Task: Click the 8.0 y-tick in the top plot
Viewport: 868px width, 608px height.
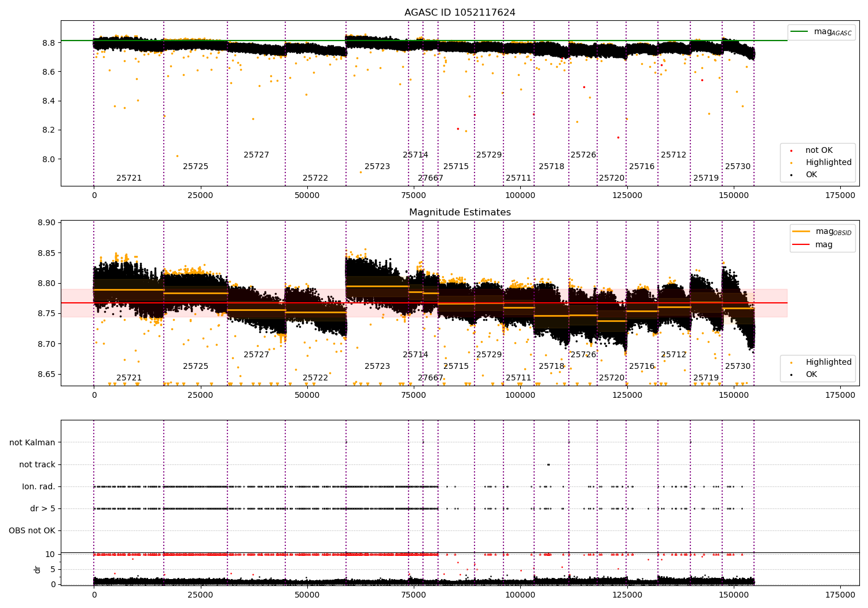Action: pyautogui.click(x=49, y=159)
